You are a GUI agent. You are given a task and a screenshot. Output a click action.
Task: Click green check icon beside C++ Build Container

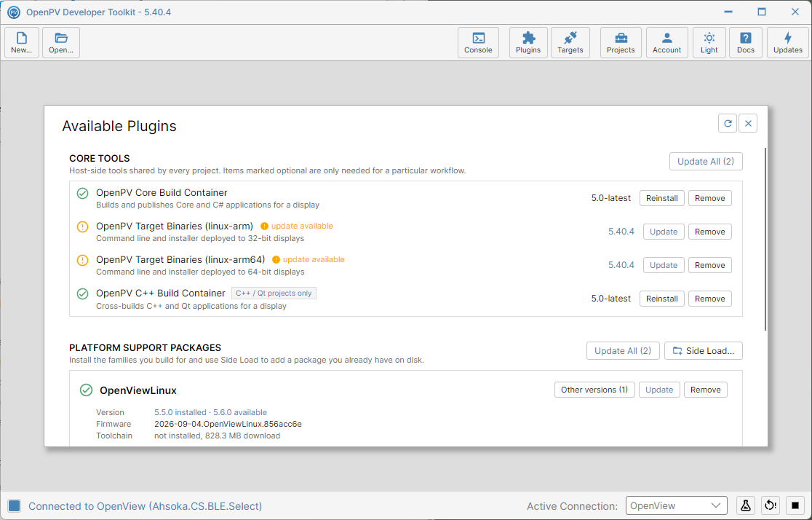pyautogui.click(x=82, y=294)
